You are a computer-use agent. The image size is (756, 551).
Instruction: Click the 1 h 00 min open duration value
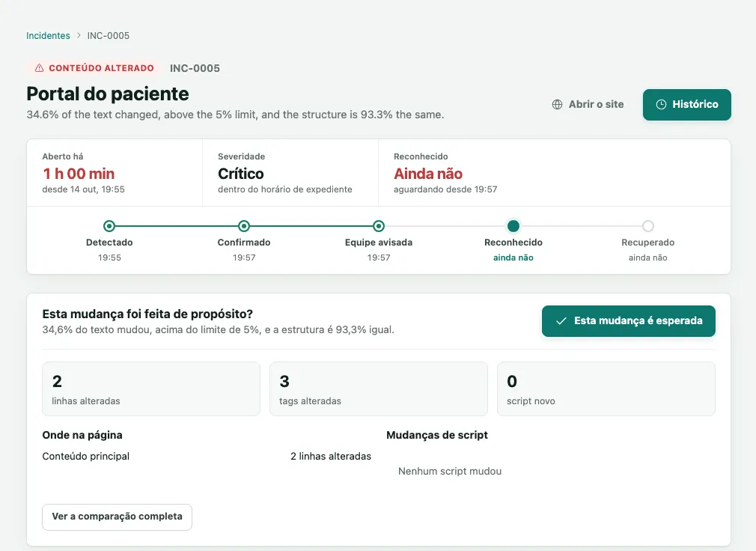coord(79,174)
